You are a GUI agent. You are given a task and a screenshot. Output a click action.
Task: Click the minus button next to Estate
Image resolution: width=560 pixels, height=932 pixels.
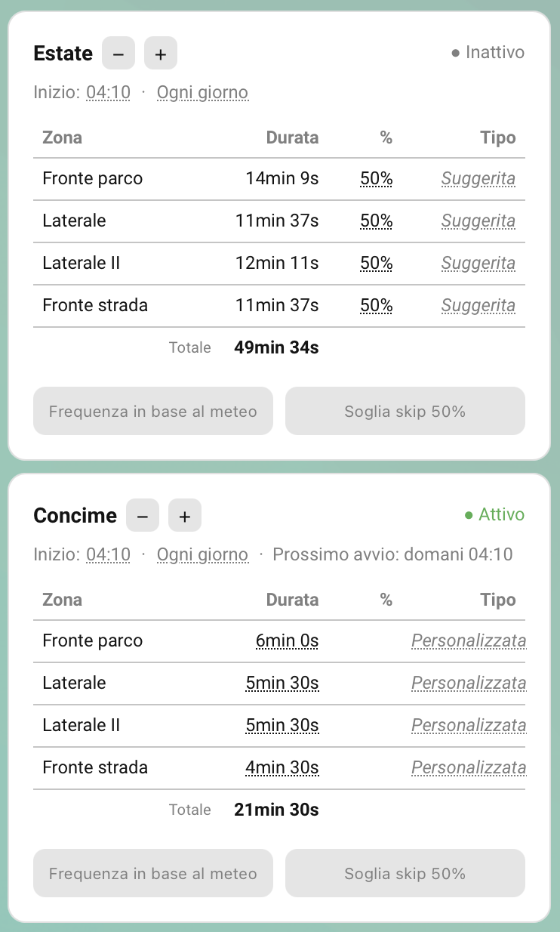[118, 54]
